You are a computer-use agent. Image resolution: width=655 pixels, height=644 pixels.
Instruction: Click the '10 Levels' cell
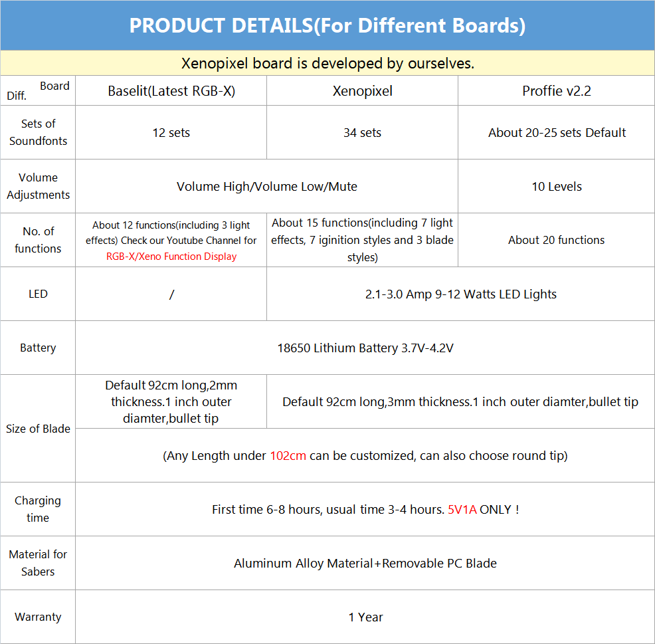click(557, 186)
